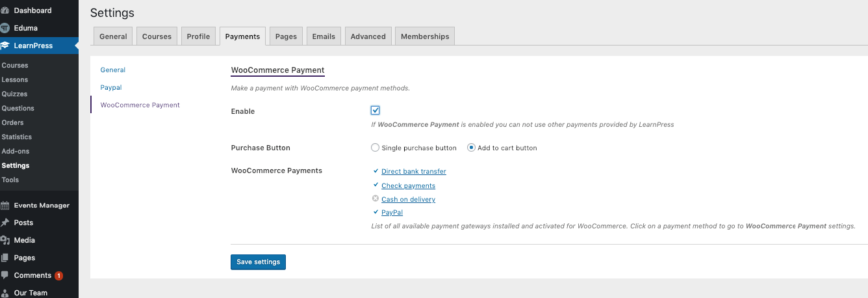The image size is (868, 298).
Task: Open PayPal gateway settings link
Action: click(x=392, y=213)
